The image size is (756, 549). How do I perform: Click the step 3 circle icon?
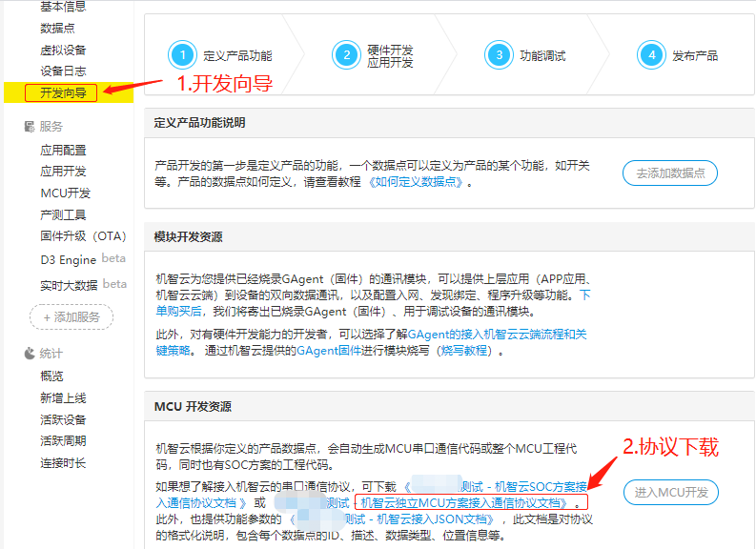click(x=499, y=55)
